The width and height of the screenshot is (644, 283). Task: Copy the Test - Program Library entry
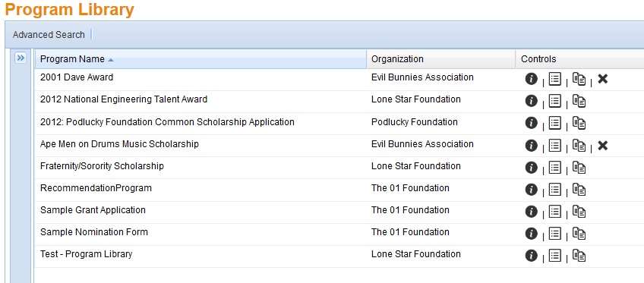point(579,256)
